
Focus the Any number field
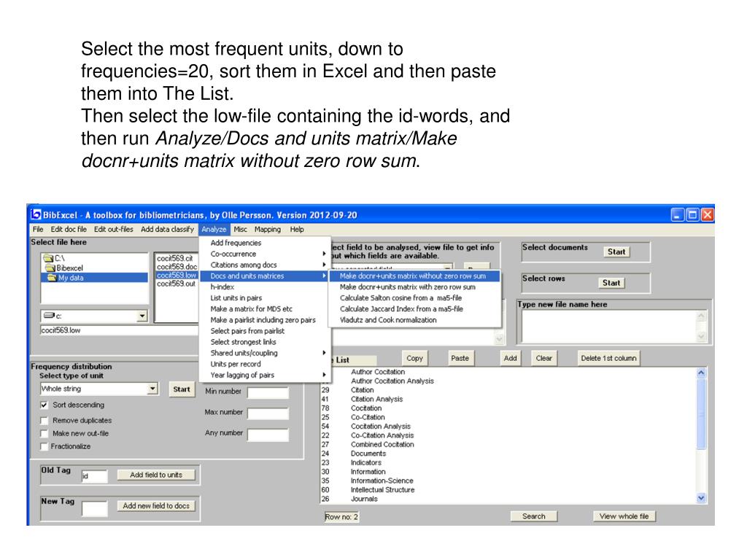tap(268, 434)
